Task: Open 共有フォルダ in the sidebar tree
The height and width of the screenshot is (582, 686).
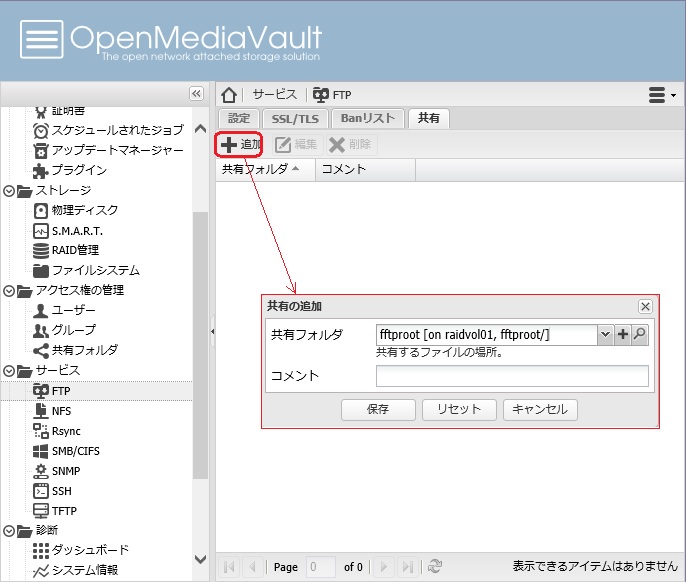Action: tap(76, 351)
